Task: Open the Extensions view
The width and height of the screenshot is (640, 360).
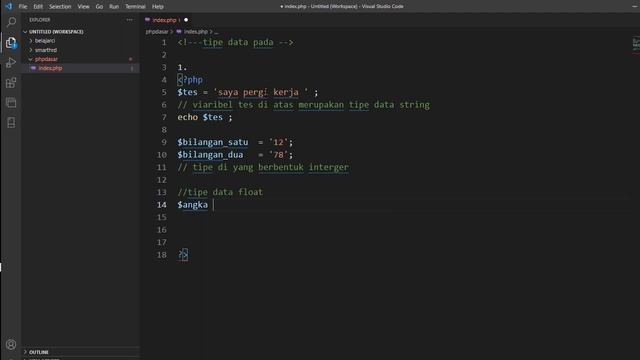Action: tap(11, 83)
